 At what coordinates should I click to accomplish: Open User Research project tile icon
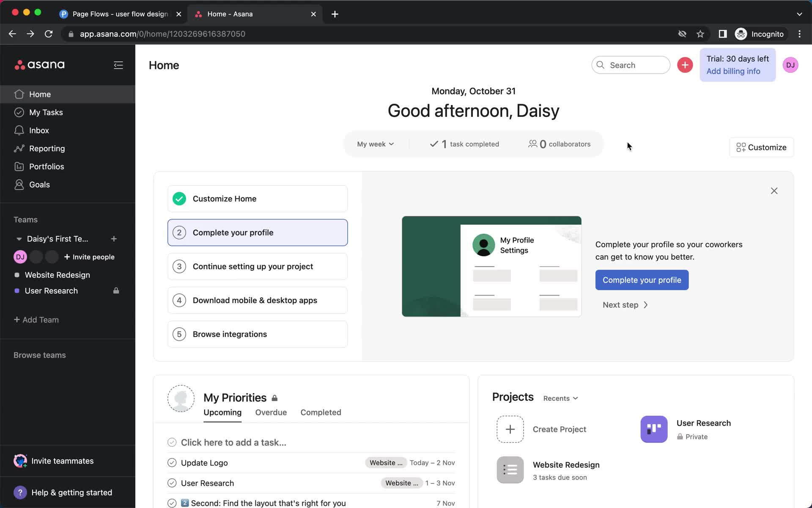coord(654,429)
